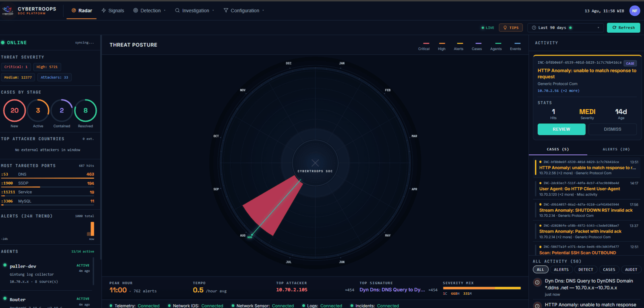Click the Attackers: 33 chip
Screen dimensions: 644x308
[54, 77]
